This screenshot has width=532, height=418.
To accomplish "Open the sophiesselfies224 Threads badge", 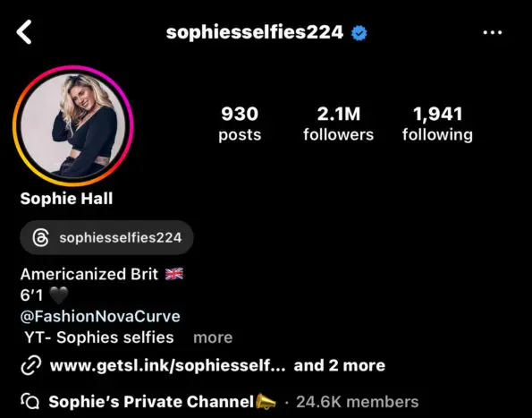I will [x=106, y=237].
